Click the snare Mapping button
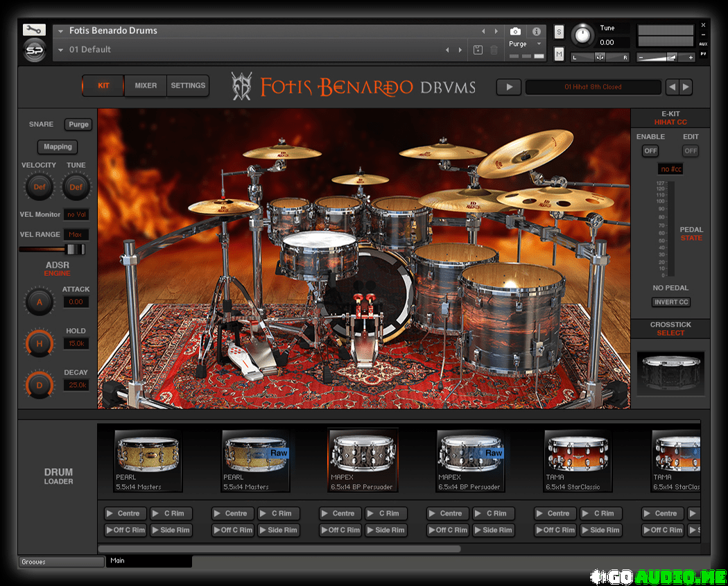 click(58, 147)
